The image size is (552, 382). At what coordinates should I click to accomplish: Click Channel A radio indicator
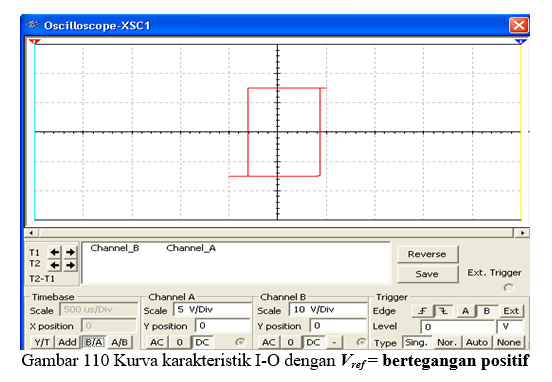[240, 342]
